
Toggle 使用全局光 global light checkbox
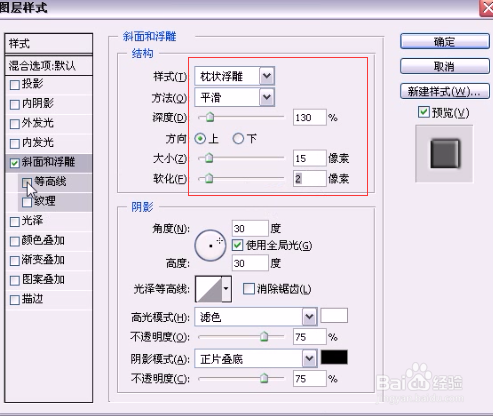coord(237,245)
